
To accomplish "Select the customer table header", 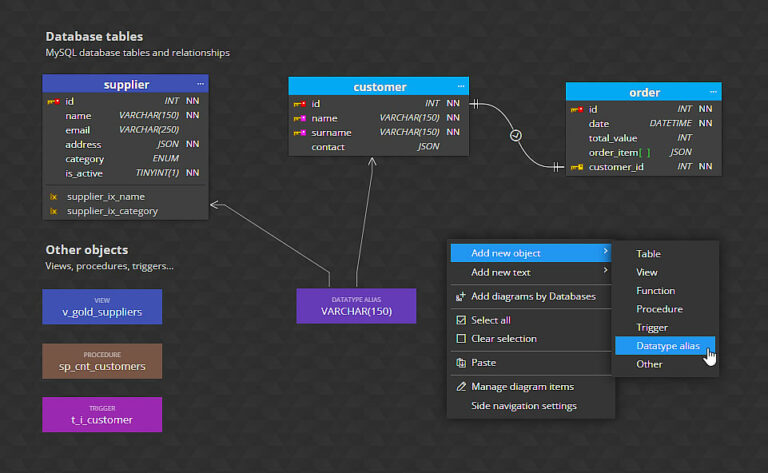I will (379, 87).
